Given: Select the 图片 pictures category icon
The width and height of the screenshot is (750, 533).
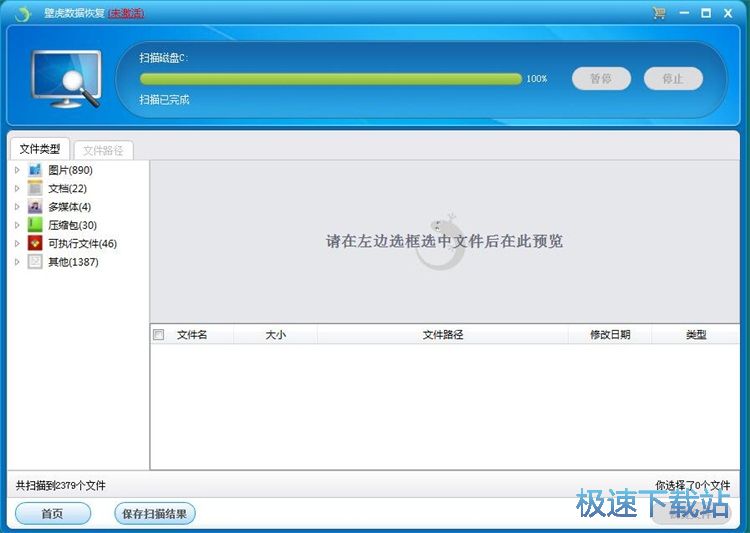Looking at the screenshot, I should [35, 170].
